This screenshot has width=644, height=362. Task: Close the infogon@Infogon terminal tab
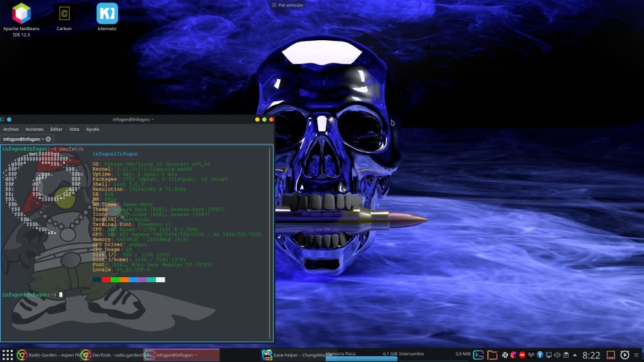click(48, 139)
